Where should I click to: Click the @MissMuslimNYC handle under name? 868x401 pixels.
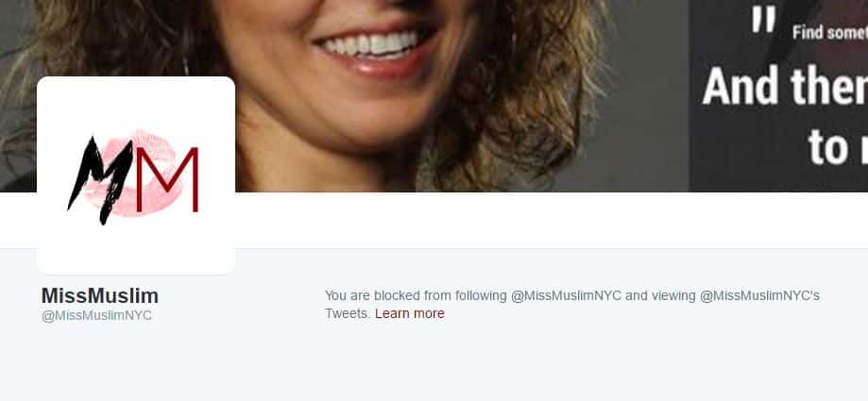point(96,316)
